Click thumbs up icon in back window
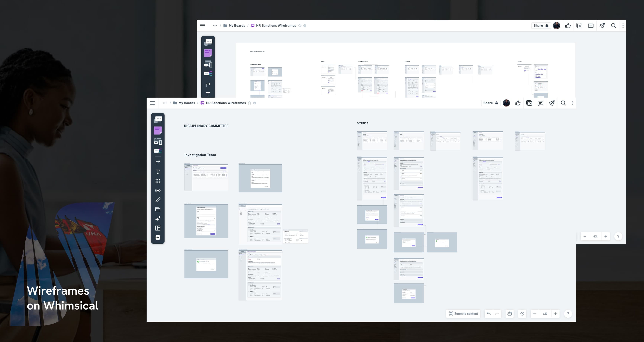This screenshot has height=342, width=644. [x=568, y=25]
